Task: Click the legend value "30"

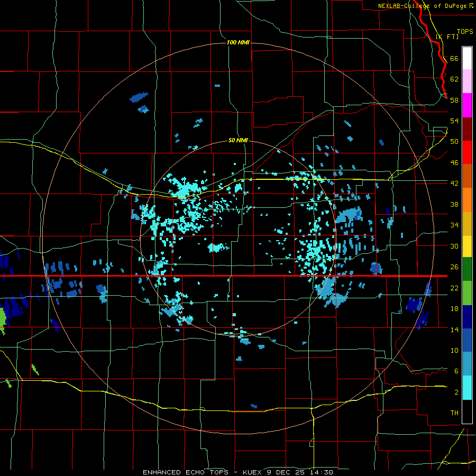Action: [x=454, y=246]
